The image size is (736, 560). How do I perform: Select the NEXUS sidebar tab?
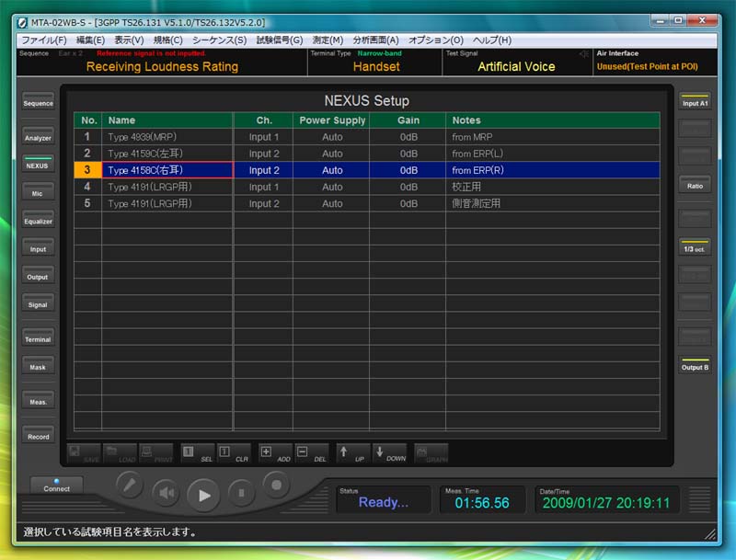coord(38,164)
